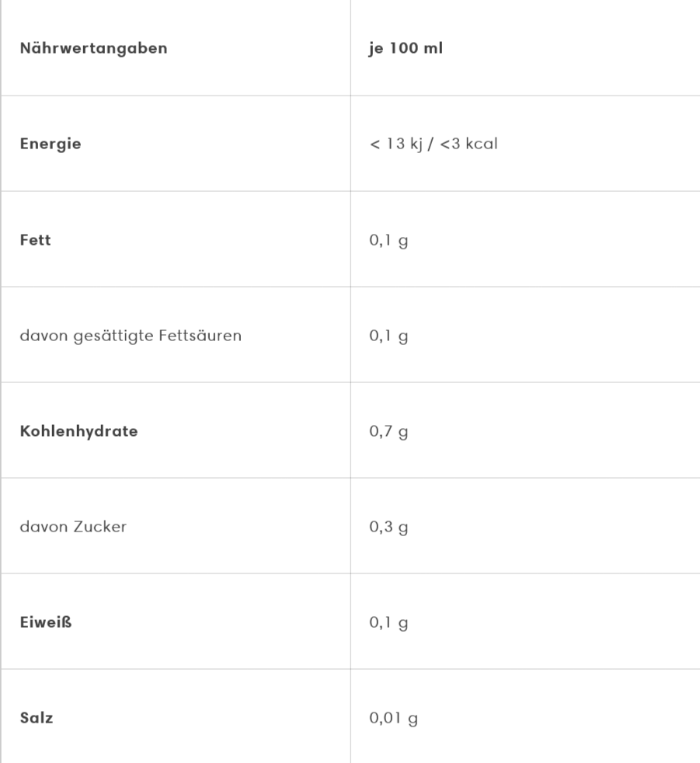Click the 0,7 g Kohlenhydrate value
The height and width of the screenshot is (763, 700).
(388, 431)
